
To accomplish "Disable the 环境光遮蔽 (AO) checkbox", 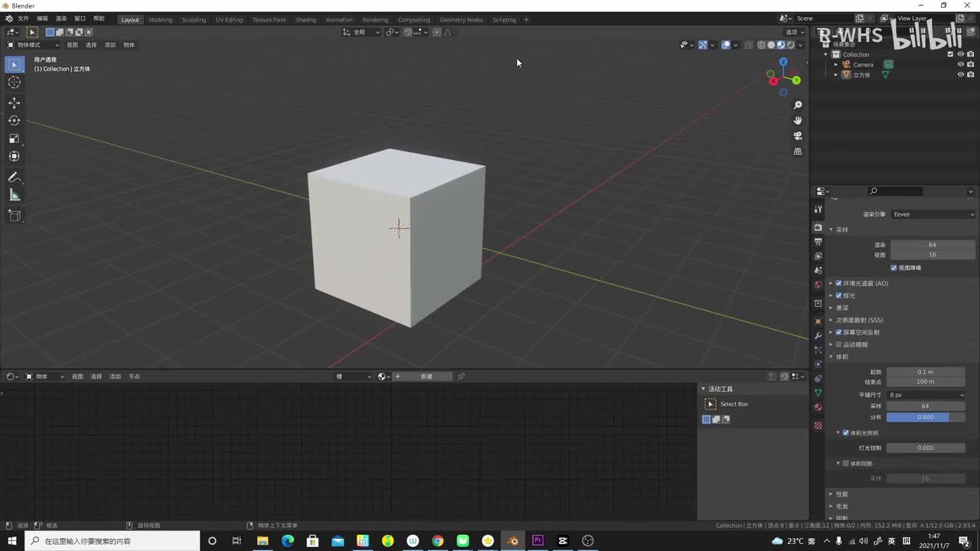I will [838, 283].
